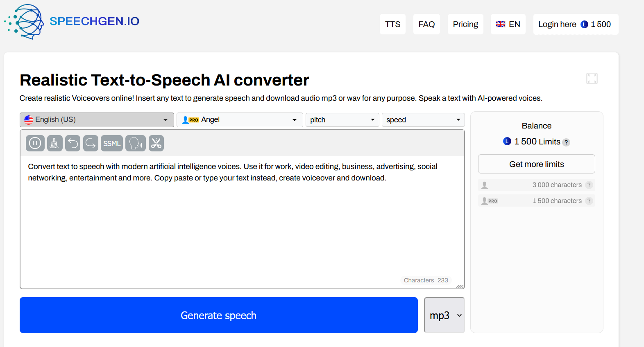Choose audio format from mp3 dropdown
The image size is (644, 347).
tap(444, 315)
